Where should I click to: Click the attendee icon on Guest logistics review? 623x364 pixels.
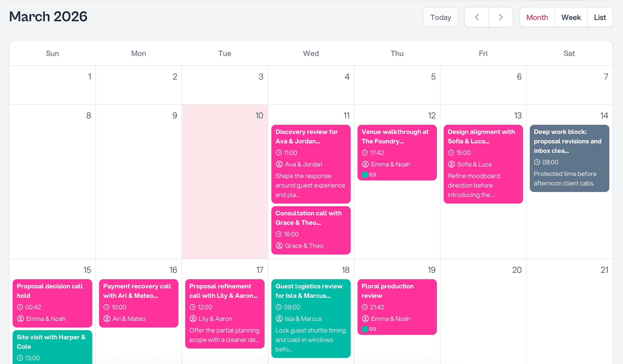coord(279,319)
